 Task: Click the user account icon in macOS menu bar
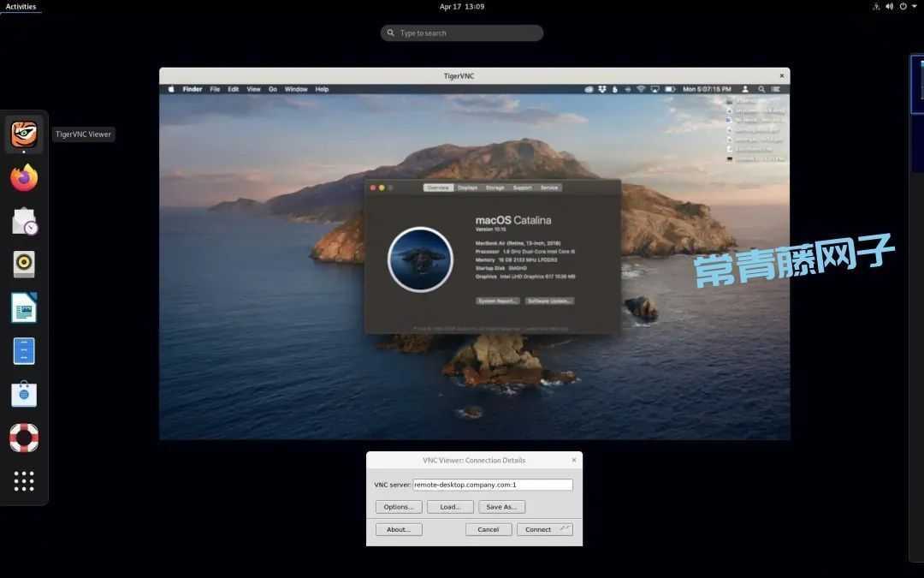745,89
